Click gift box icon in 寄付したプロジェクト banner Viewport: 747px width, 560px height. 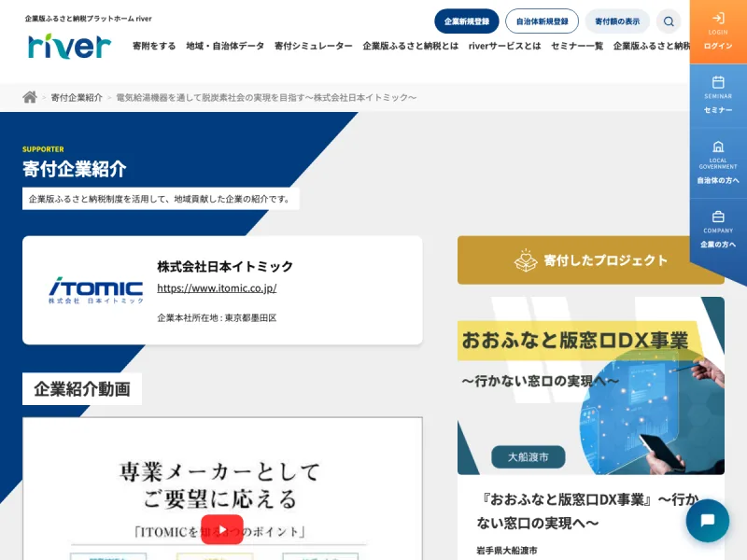click(x=526, y=260)
